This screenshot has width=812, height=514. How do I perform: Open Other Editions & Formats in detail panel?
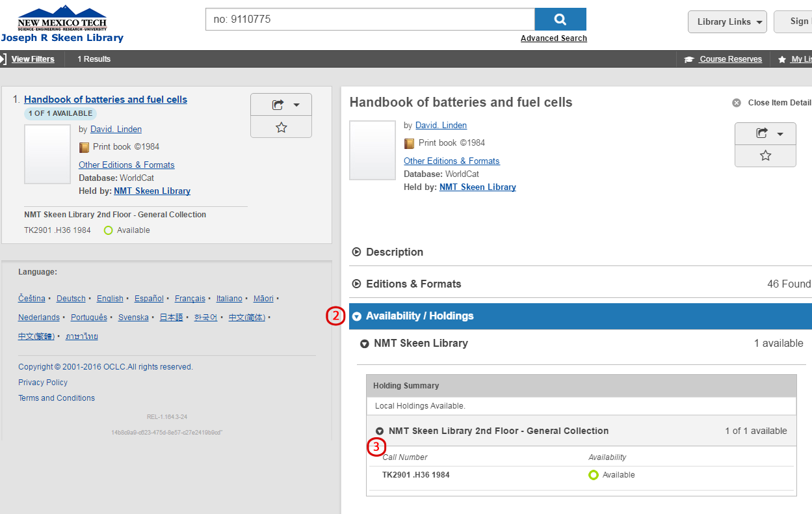(452, 161)
